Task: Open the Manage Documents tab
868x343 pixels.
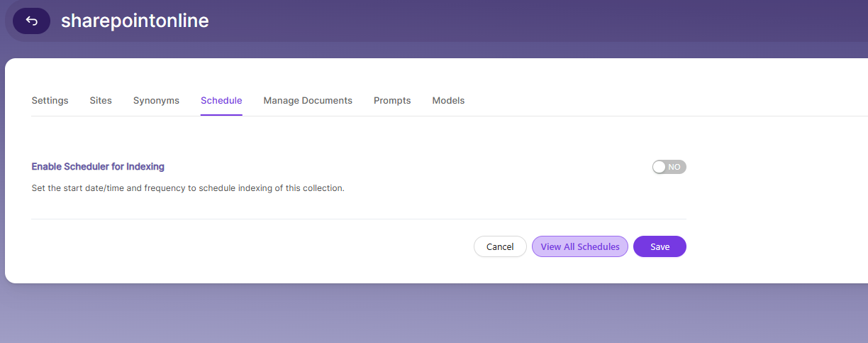Action: point(308,101)
